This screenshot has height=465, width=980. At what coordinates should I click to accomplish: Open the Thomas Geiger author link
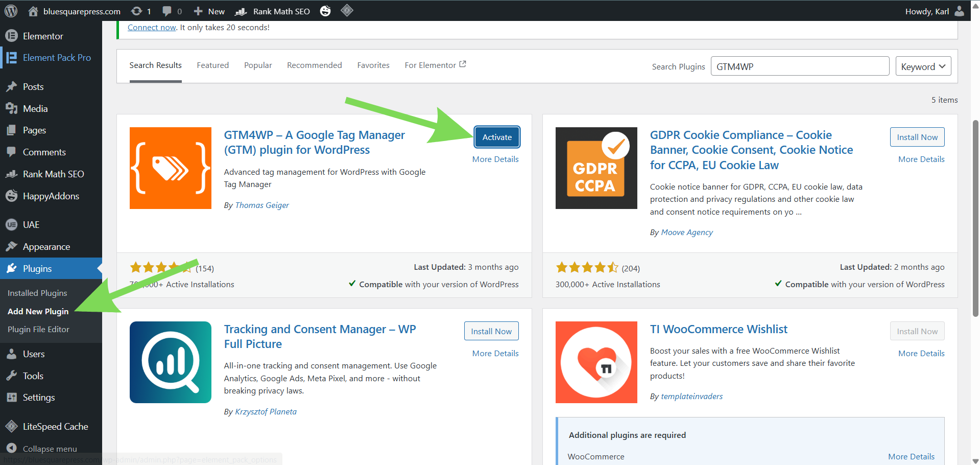tap(262, 205)
